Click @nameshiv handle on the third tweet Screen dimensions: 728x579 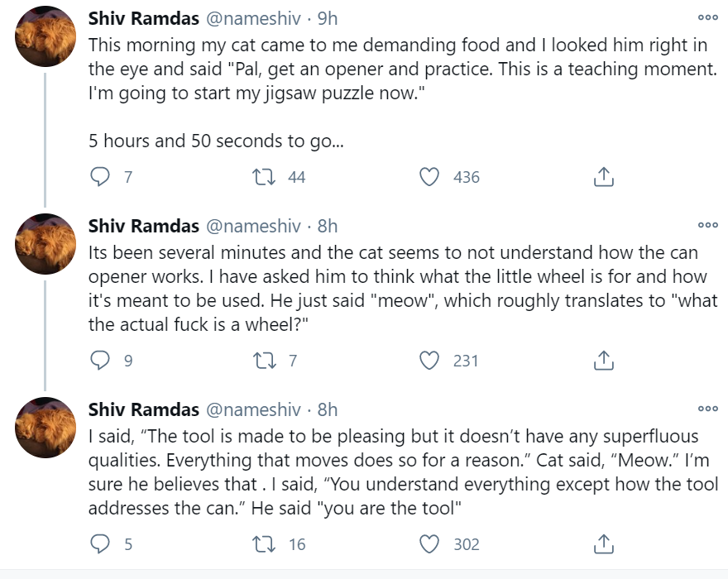point(253,409)
